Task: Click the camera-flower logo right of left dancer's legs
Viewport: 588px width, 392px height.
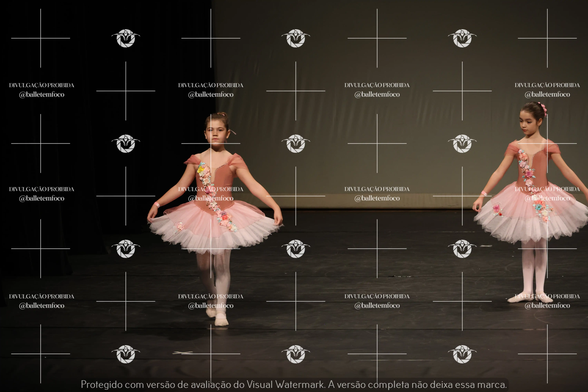Action: tap(296, 249)
